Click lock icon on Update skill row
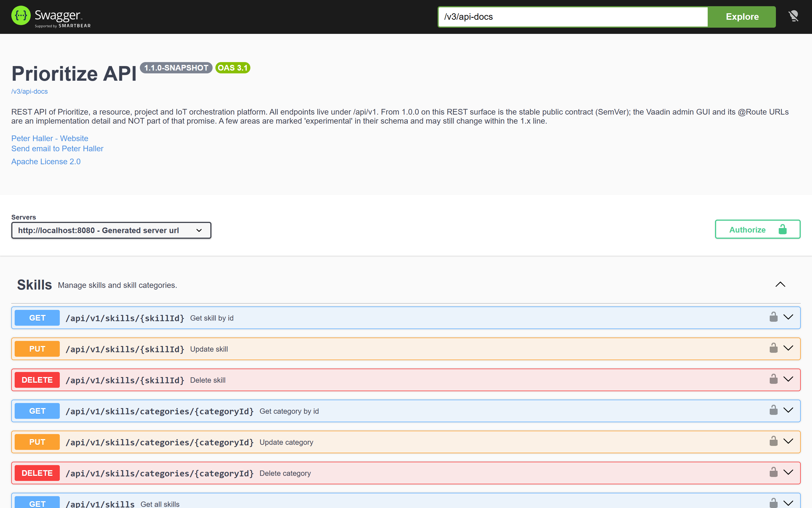Image resolution: width=812 pixels, height=508 pixels. (773, 348)
